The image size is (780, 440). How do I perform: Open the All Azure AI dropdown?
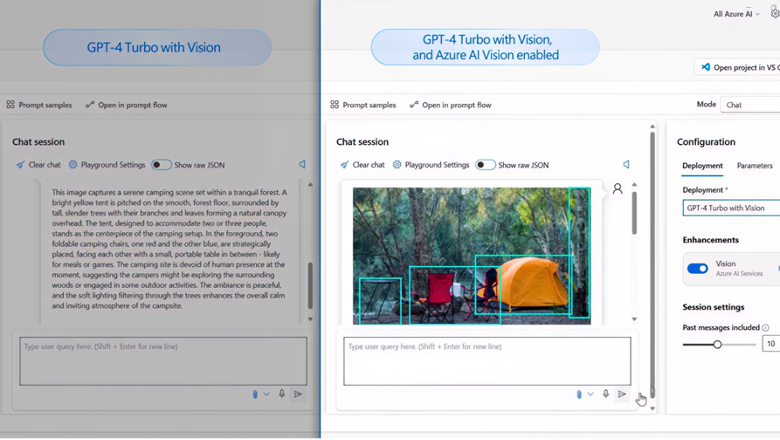(x=737, y=14)
